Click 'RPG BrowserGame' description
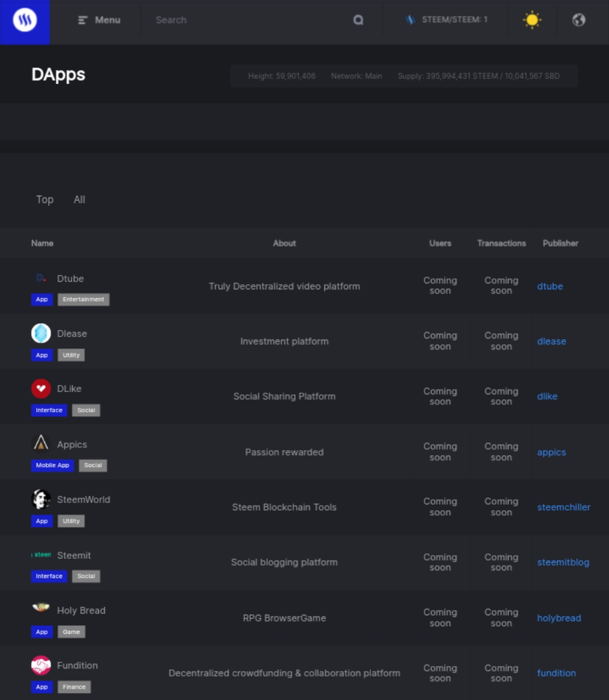Viewport: 609px width, 700px height. point(284,618)
